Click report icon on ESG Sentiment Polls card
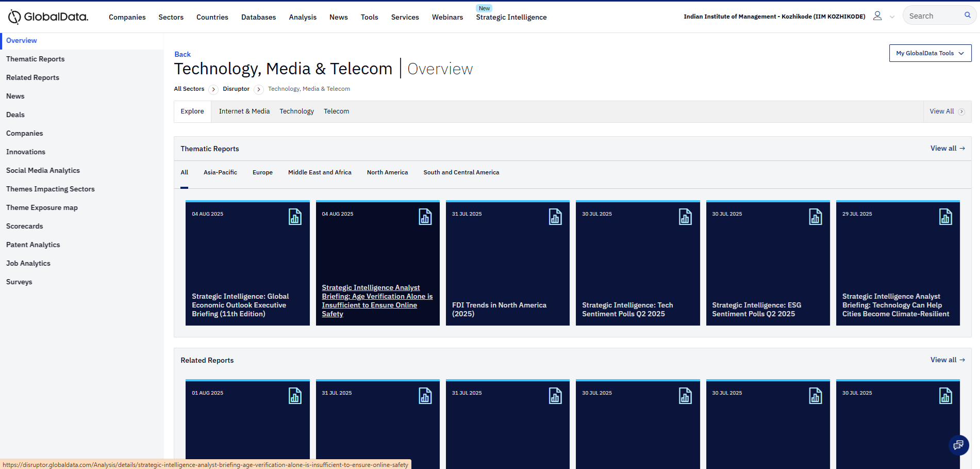Image resolution: width=980 pixels, height=469 pixels. (816, 217)
